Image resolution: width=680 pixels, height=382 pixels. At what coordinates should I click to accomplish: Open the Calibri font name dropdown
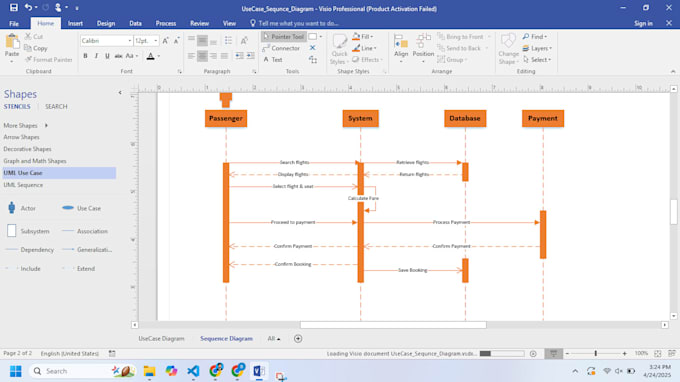pos(129,41)
